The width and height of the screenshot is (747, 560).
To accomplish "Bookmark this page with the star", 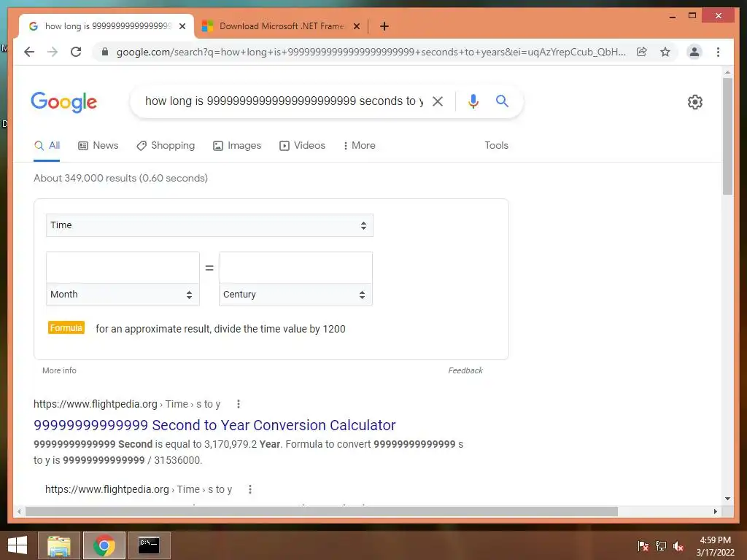I will (x=665, y=52).
